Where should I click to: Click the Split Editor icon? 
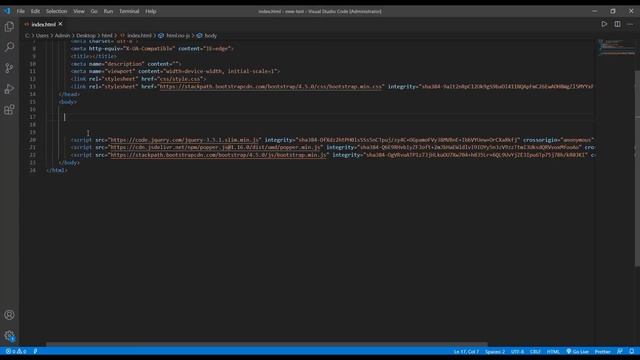tap(617, 24)
